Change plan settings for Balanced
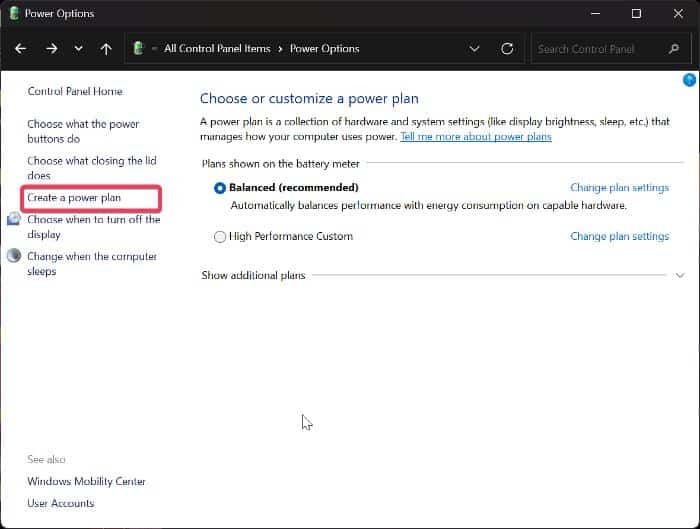The width and height of the screenshot is (700, 529). point(619,187)
